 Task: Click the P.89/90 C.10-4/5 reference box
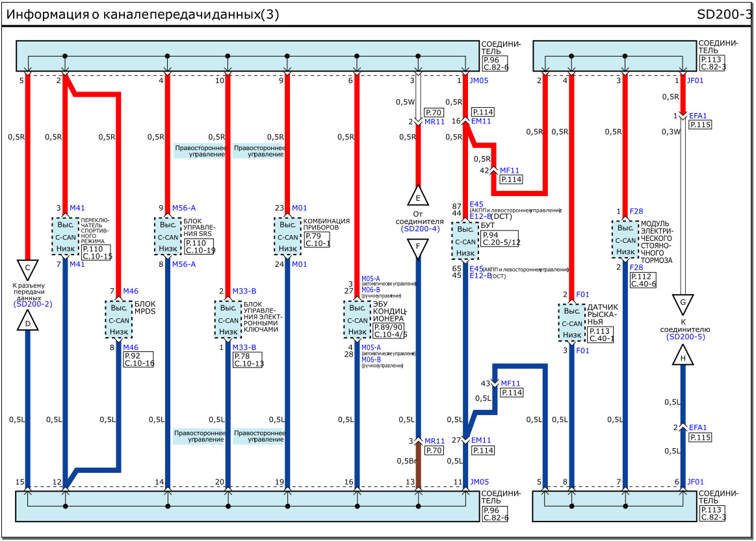389,331
